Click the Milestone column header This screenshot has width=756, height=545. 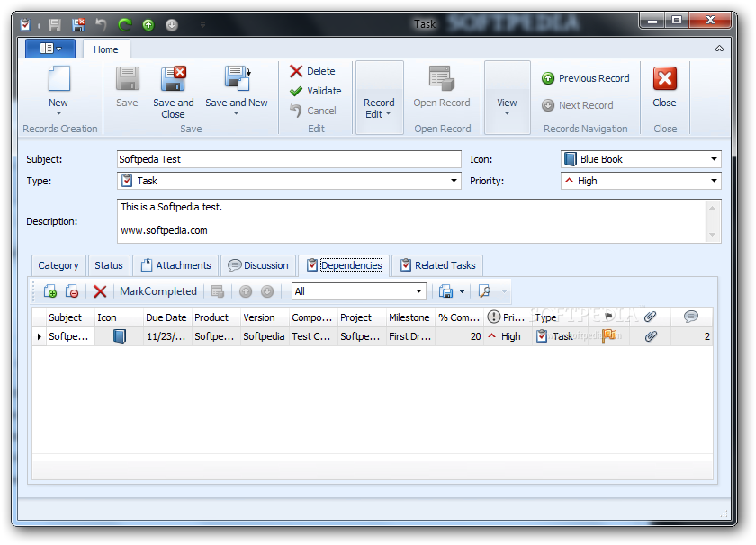[410, 317]
